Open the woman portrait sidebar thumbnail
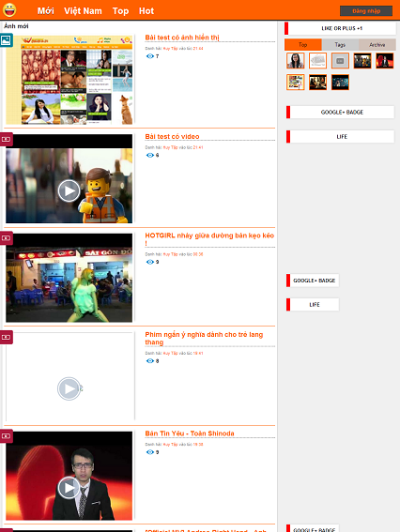The image size is (400, 532). tap(296, 61)
